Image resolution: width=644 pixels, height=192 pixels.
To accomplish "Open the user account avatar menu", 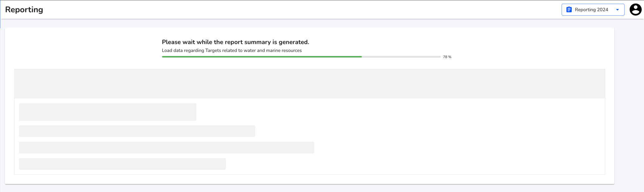I will pyautogui.click(x=635, y=10).
